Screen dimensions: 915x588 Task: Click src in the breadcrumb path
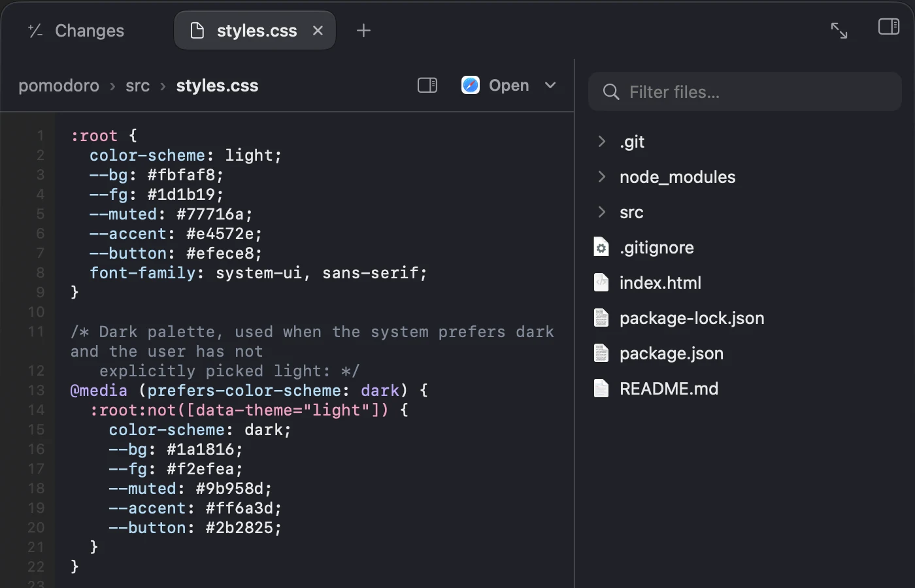(x=137, y=86)
